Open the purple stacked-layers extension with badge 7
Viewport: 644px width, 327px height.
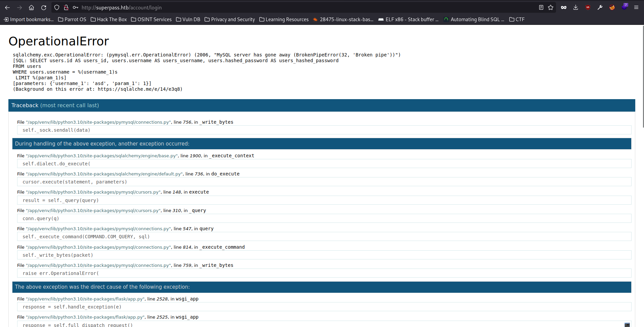(x=624, y=7)
